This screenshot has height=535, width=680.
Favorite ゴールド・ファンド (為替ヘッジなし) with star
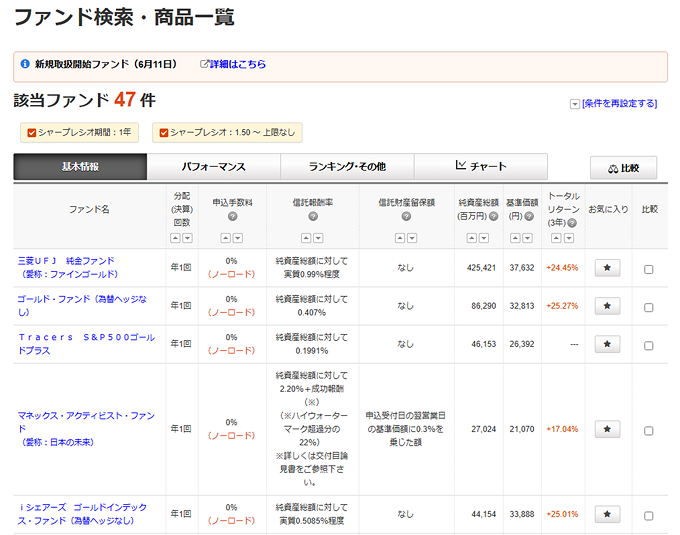pos(608,306)
